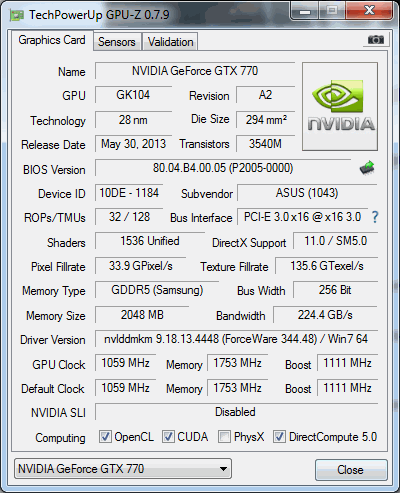
Task: Switch to the Validation tab
Action: [170, 42]
